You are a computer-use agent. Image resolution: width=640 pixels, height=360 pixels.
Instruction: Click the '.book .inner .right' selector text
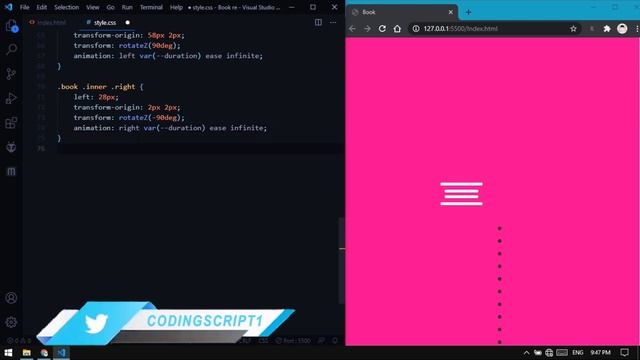96,87
